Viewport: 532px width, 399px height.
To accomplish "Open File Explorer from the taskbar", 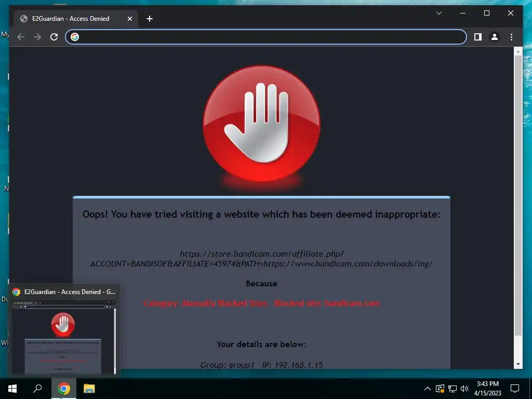I will coord(89,389).
